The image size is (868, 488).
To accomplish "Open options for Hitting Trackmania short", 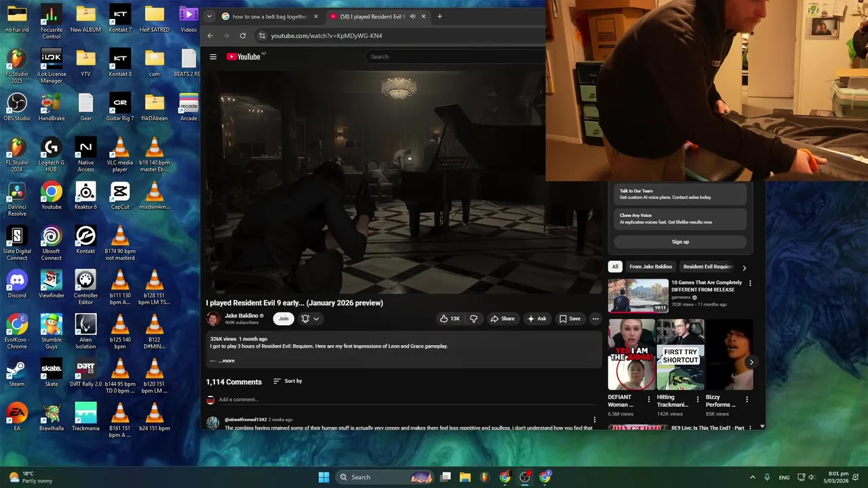I will coord(698,400).
